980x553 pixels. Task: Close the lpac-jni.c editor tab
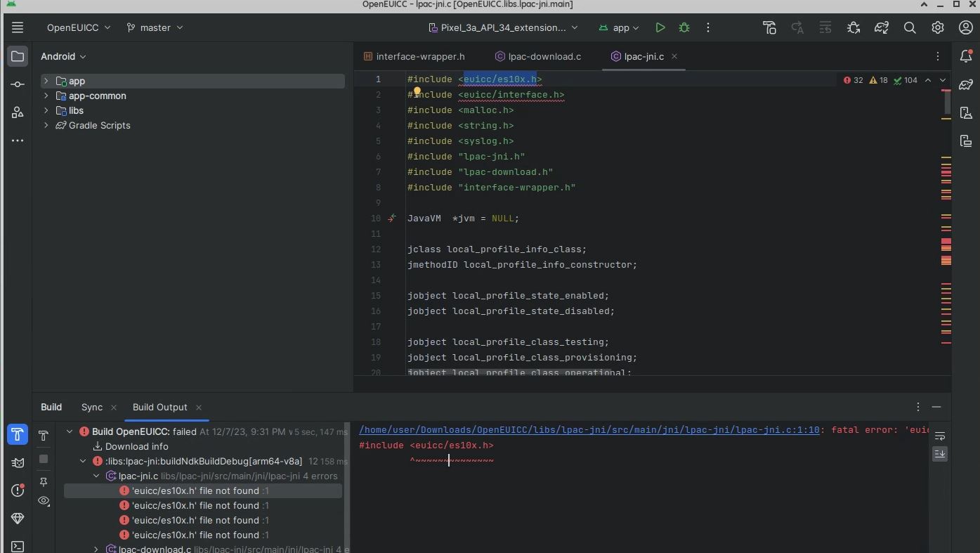point(674,56)
